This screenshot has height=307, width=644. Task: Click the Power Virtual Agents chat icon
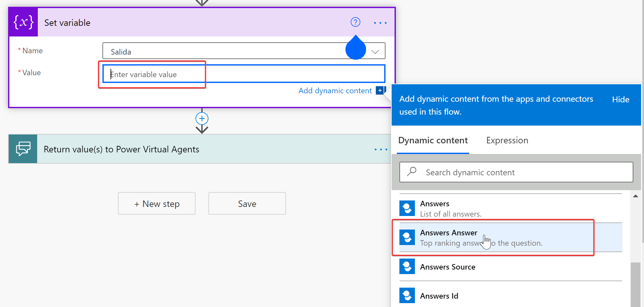(23, 149)
